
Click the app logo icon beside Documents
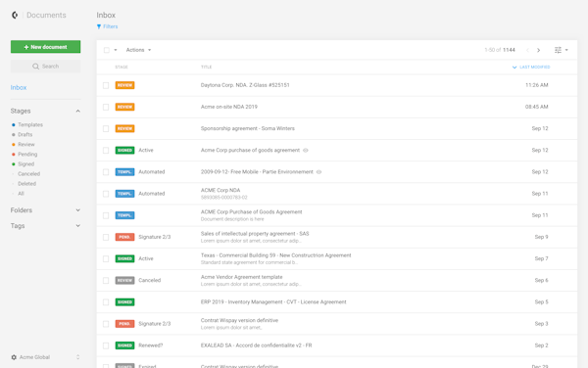point(15,15)
